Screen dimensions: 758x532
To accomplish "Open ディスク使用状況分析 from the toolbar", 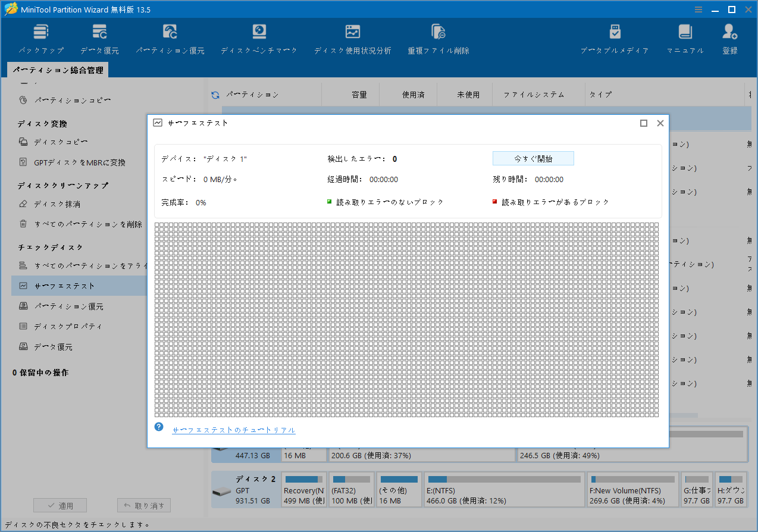I will click(x=353, y=37).
